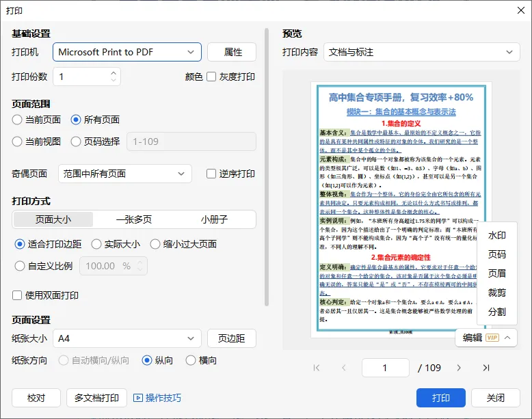Enable 使用双面打印 checkbox
The width and height of the screenshot is (532, 419).
(17, 295)
